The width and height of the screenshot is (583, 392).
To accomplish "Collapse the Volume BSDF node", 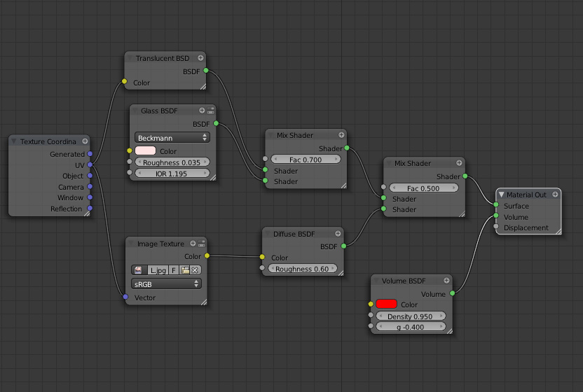I will [x=376, y=281].
